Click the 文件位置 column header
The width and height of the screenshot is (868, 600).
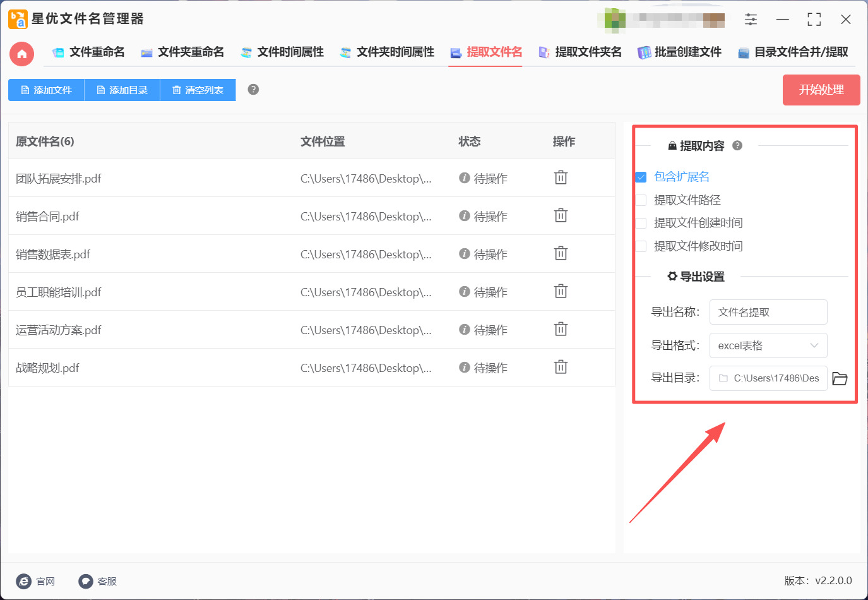[x=323, y=141]
